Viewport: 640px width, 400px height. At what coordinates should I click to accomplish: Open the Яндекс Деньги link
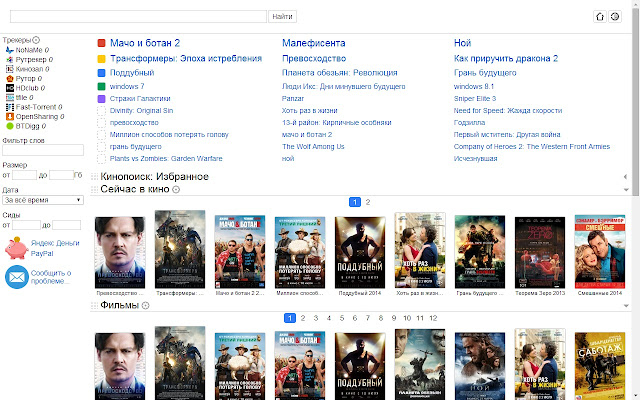click(x=55, y=243)
